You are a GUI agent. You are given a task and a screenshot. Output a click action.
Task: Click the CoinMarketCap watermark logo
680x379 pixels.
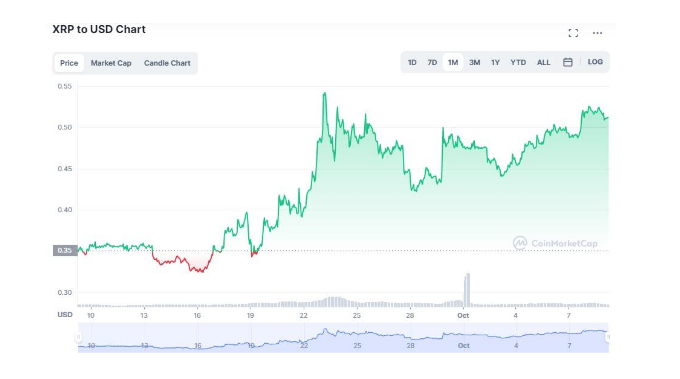tap(555, 243)
